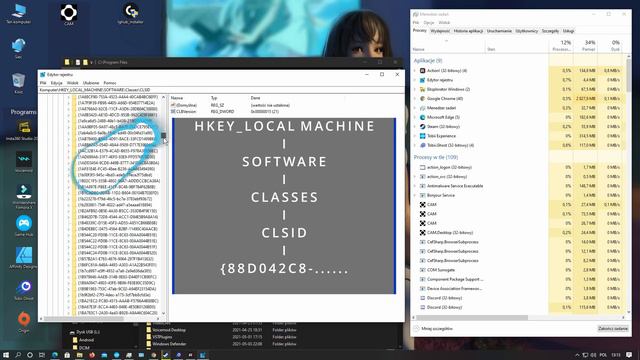Select the CLBVersion registry value

[x=185, y=111]
